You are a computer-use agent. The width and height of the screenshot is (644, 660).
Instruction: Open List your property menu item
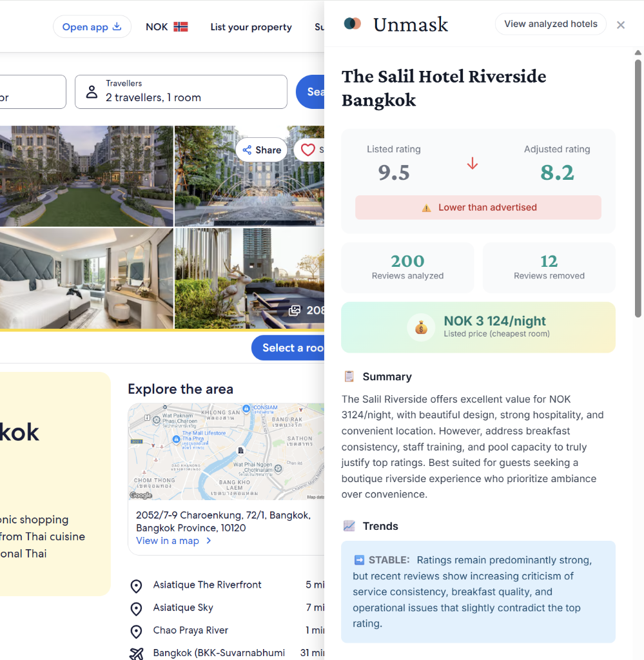tap(251, 27)
